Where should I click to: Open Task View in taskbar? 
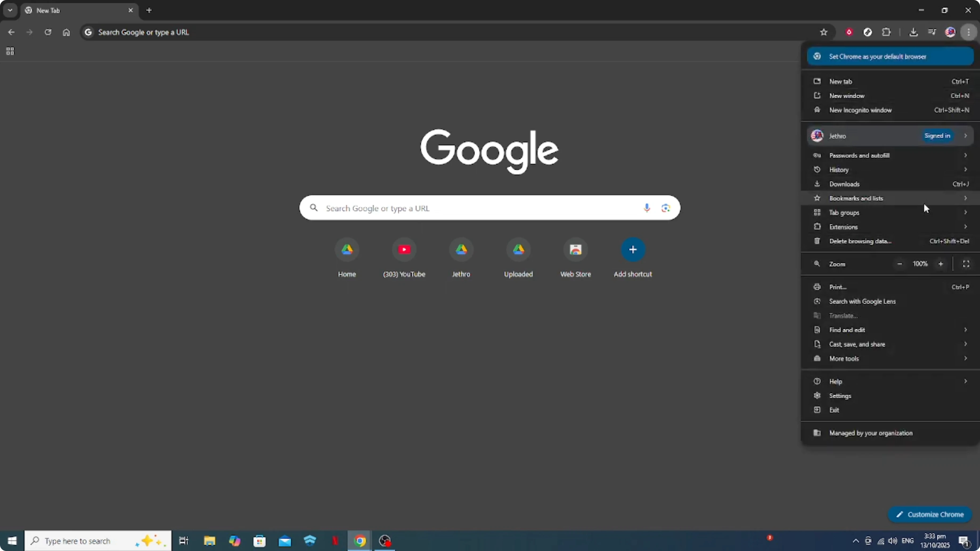pos(184,541)
